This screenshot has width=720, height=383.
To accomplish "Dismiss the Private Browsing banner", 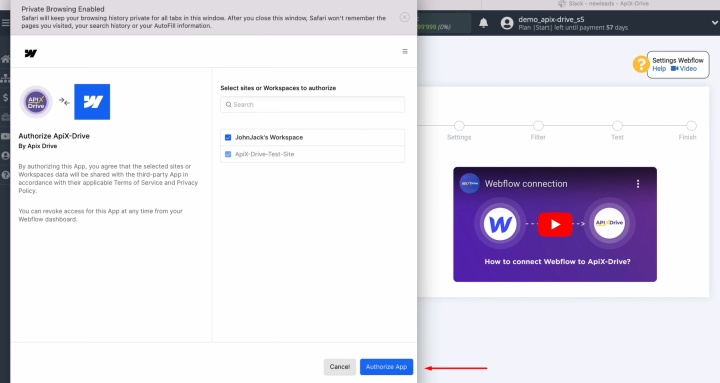I will [x=405, y=17].
